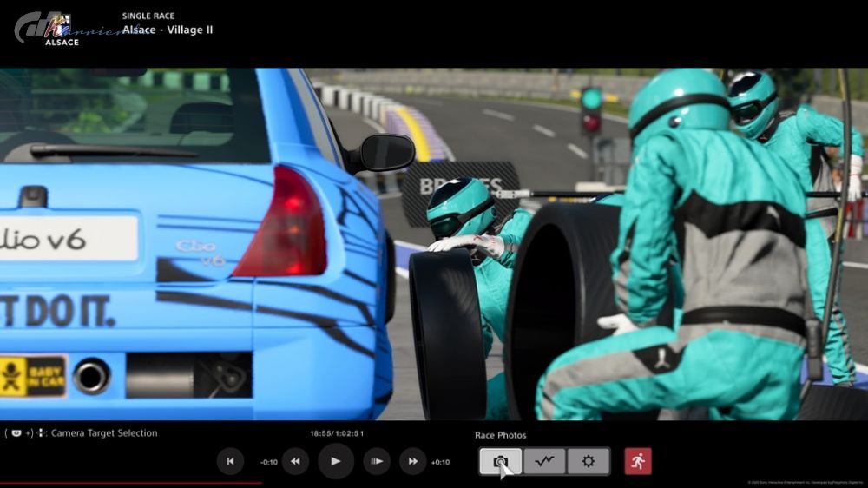Skip to replay start

[x=230, y=461]
